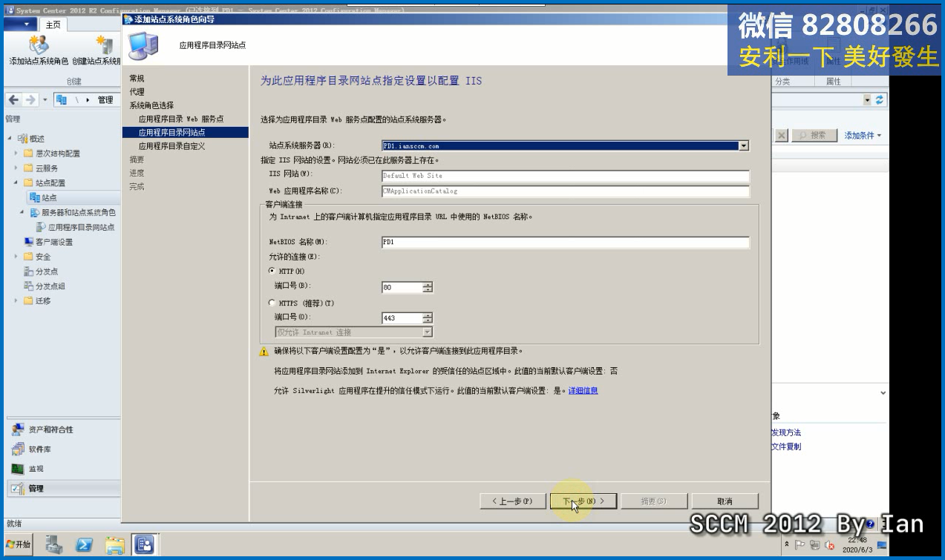Click the 发现方法 link
The height and width of the screenshot is (560, 945).
786,432
